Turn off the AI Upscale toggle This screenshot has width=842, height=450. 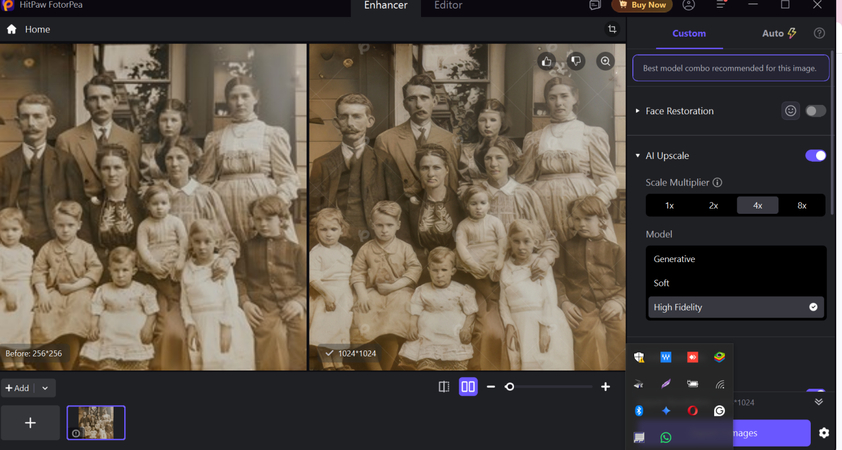pyautogui.click(x=815, y=156)
